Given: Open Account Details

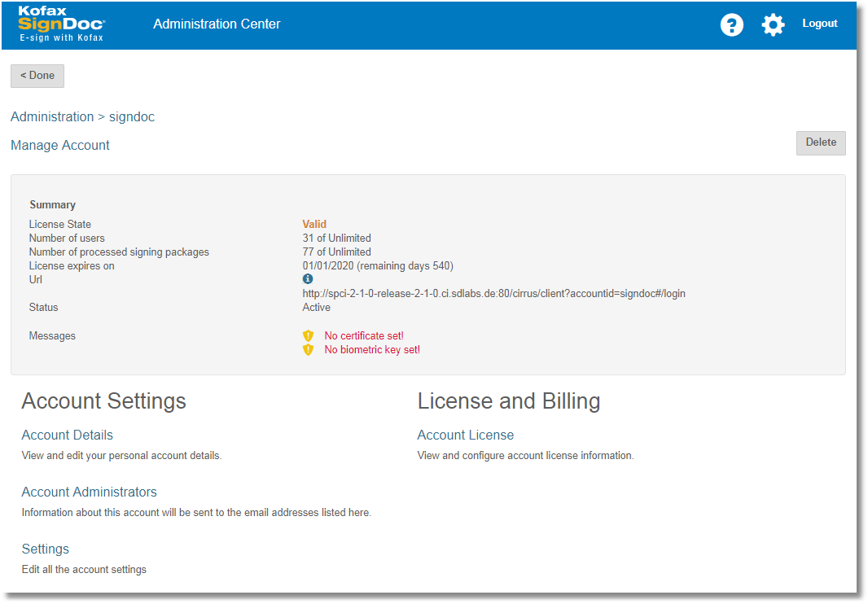Looking at the screenshot, I should (x=68, y=435).
